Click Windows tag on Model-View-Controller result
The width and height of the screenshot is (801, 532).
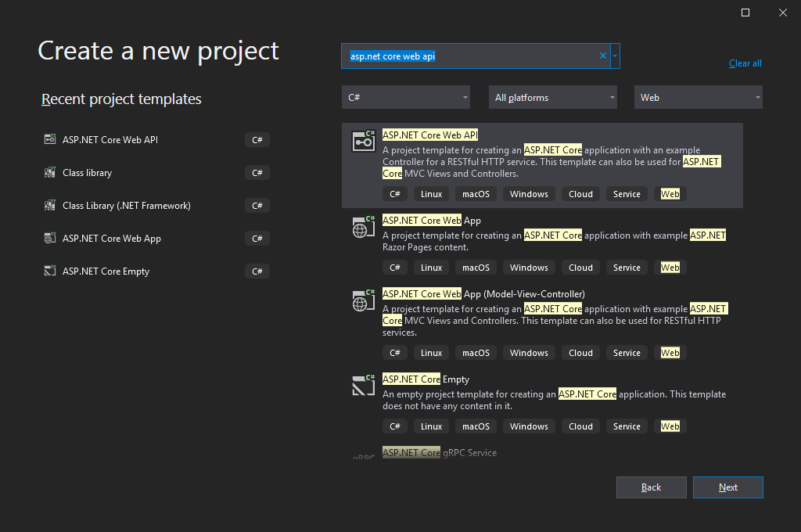pos(529,353)
